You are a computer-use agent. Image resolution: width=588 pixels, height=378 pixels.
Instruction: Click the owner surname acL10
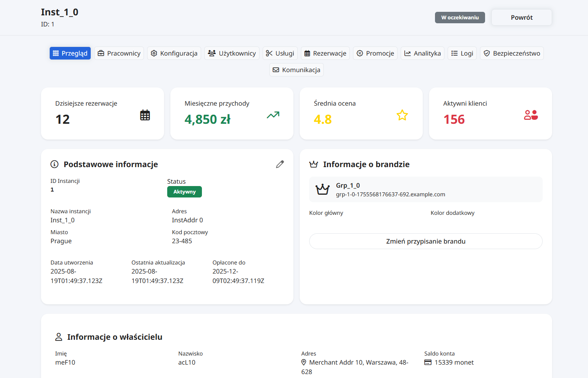coord(187,362)
